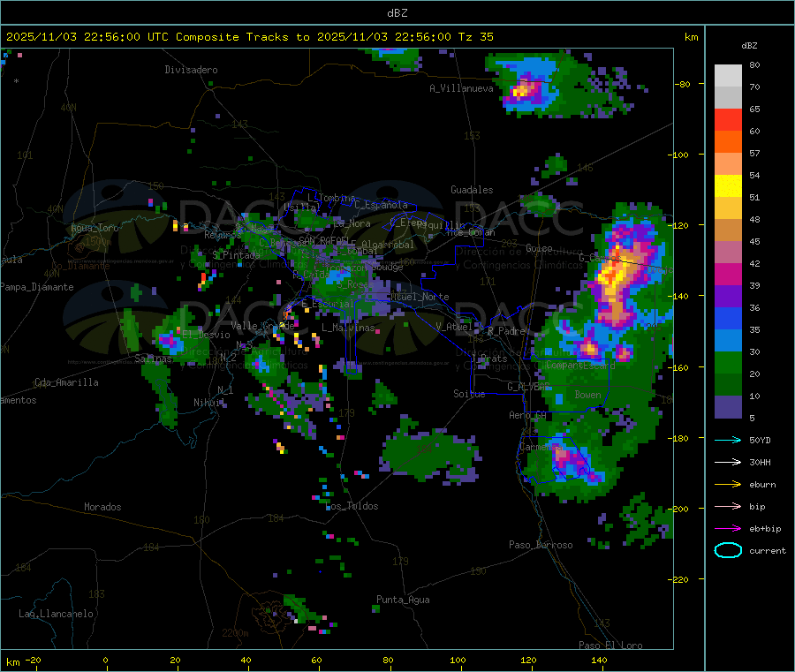
Task: Click the 'Lag.Llancanelo' map label
Action: pyautogui.click(x=56, y=614)
